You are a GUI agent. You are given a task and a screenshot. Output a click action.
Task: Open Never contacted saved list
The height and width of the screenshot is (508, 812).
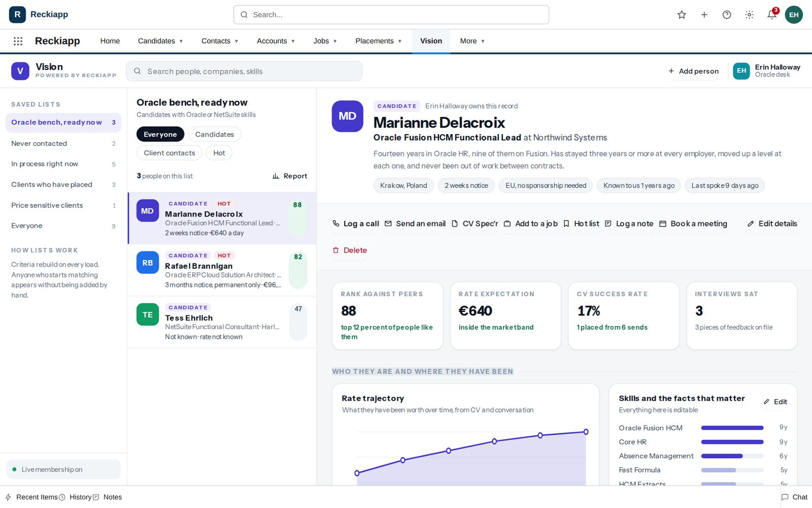tap(63, 143)
